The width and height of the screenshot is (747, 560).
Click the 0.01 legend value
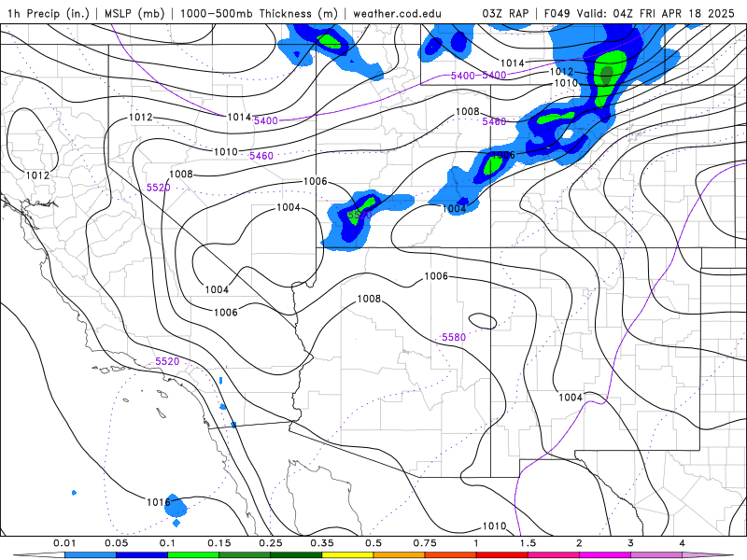(64, 543)
